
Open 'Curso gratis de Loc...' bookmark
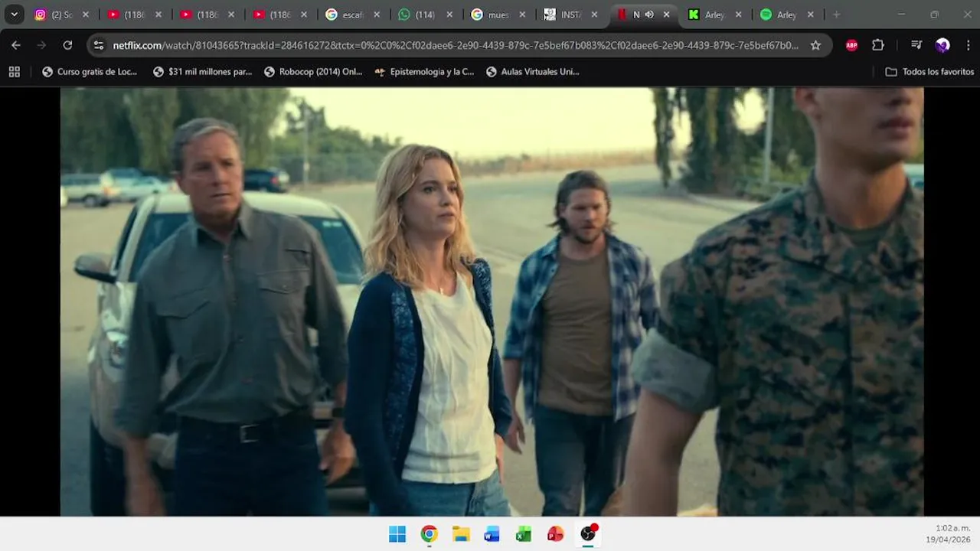coord(90,72)
